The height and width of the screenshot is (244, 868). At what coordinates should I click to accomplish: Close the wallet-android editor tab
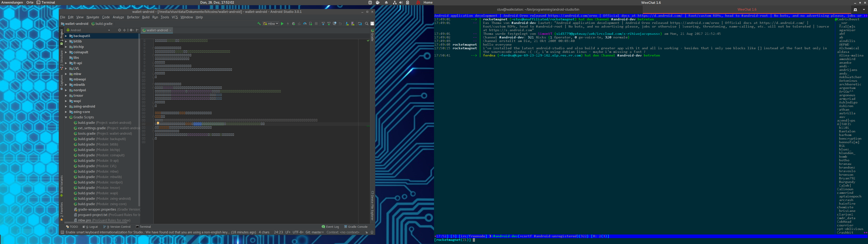point(170,30)
